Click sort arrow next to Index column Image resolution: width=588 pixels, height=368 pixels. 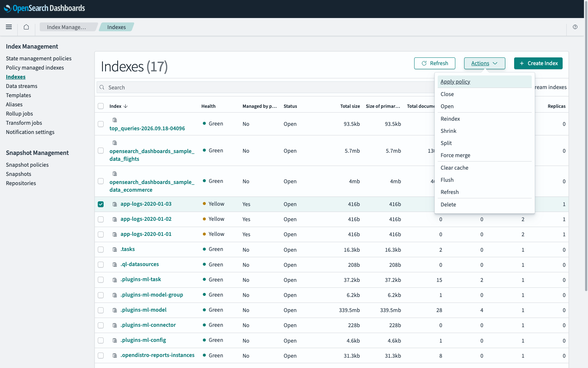click(x=126, y=106)
